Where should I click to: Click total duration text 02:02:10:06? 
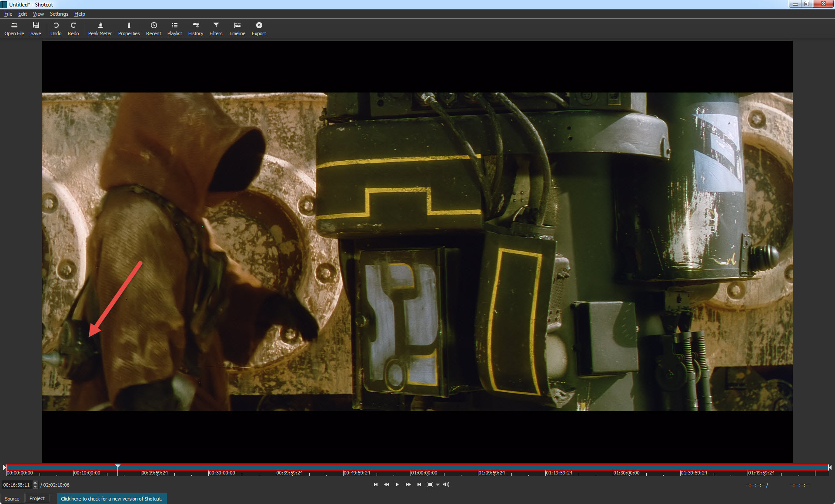[56, 485]
